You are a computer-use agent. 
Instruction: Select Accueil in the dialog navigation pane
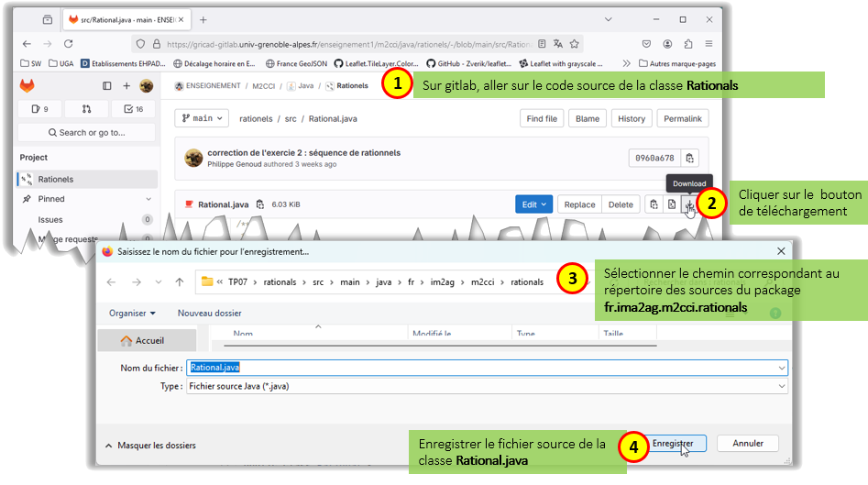click(x=148, y=340)
